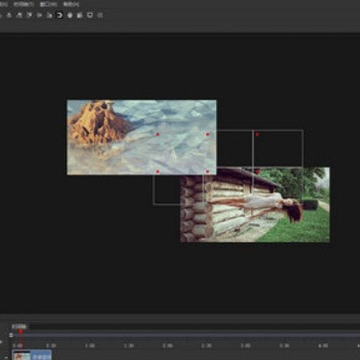The image size is (360, 360).
Task: Open the rightmost menu in the menu bar
Action: pyautogui.click(x=71, y=4)
